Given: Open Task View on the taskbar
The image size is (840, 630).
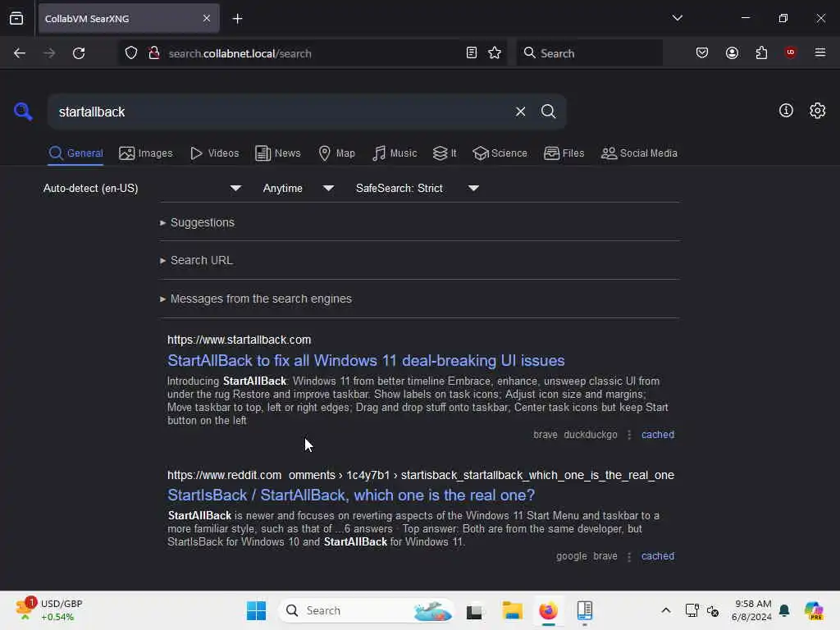Looking at the screenshot, I should click(474, 611).
